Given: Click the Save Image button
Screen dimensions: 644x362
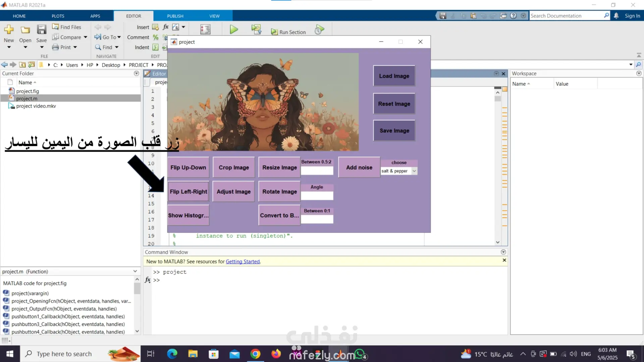Looking at the screenshot, I should (394, 131).
